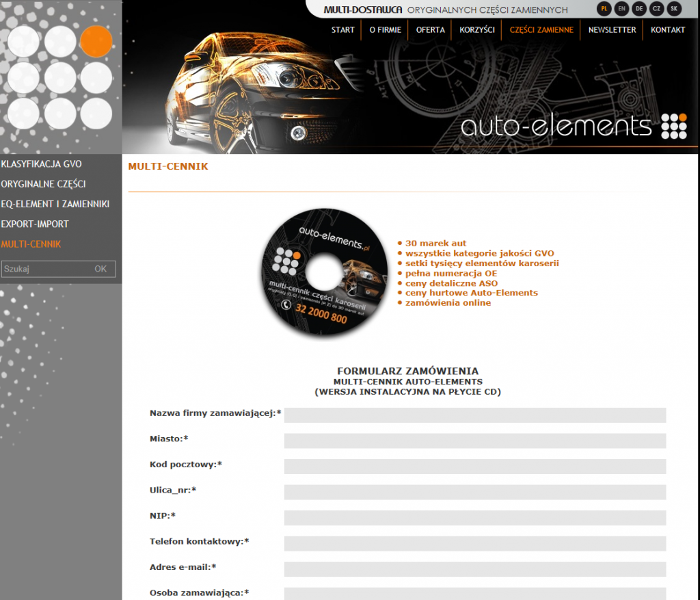The width and height of the screenshot is (700, 600).
Task: Go to ORYGINALNE CZĘŚCI in sidebar
Action: coord(43,184)
